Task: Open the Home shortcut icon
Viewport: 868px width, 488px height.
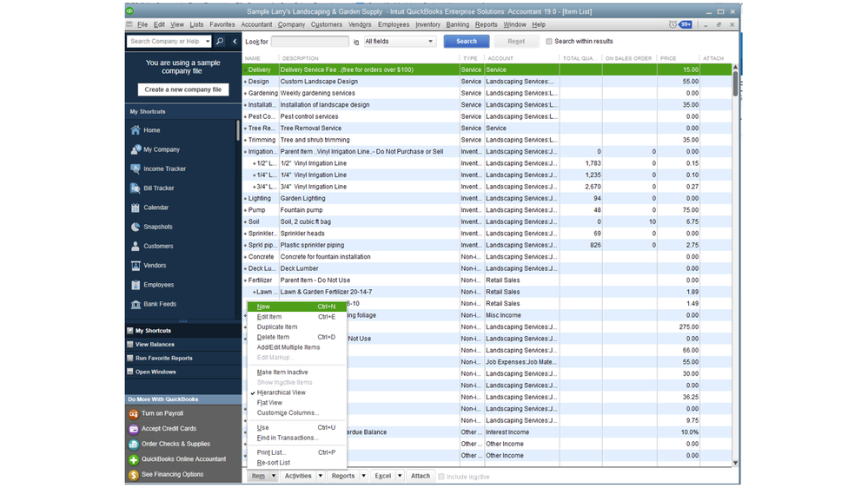Action: 135,130
